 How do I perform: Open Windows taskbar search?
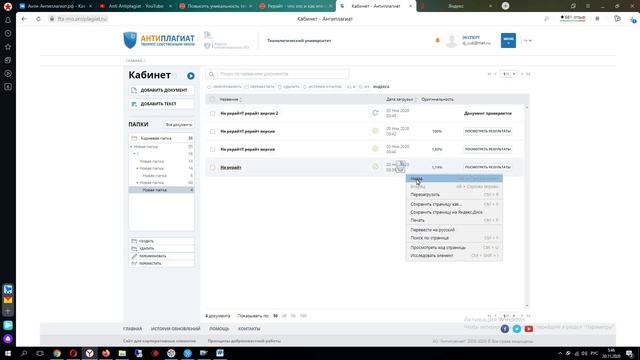coord(24,353)
